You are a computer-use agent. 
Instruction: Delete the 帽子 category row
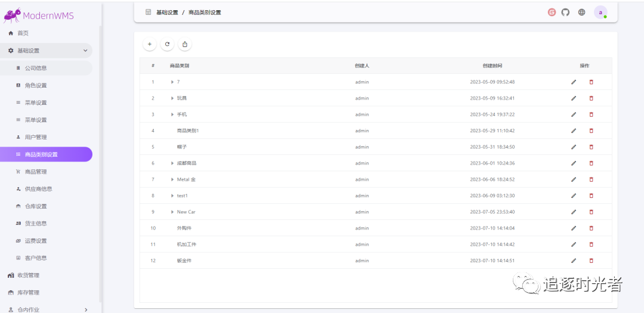(x=592, y=147)
